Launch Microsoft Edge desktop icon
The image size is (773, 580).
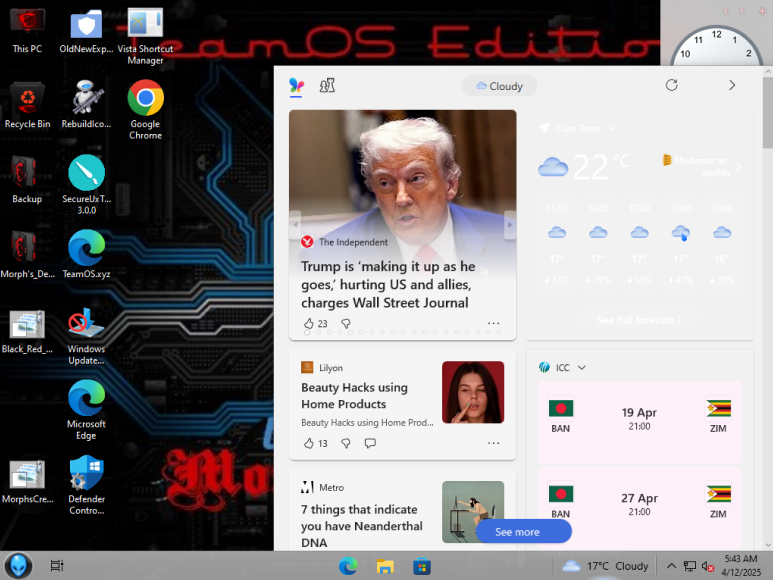86,409
